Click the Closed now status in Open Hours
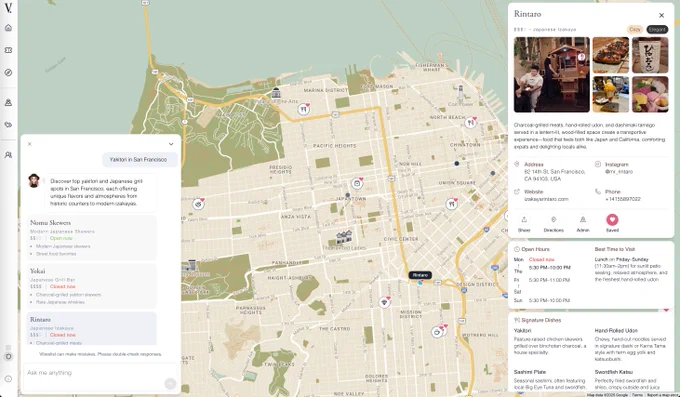Image resolution: width=680 pixels, height=397 pixels. pos(541,259)
